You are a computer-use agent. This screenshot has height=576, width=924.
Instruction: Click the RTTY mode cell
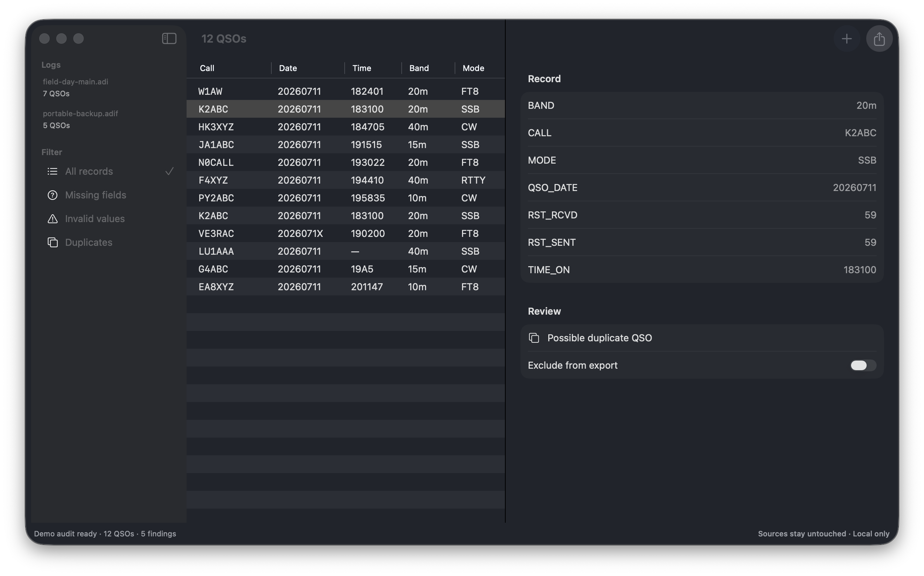click(x=473, y=180)
